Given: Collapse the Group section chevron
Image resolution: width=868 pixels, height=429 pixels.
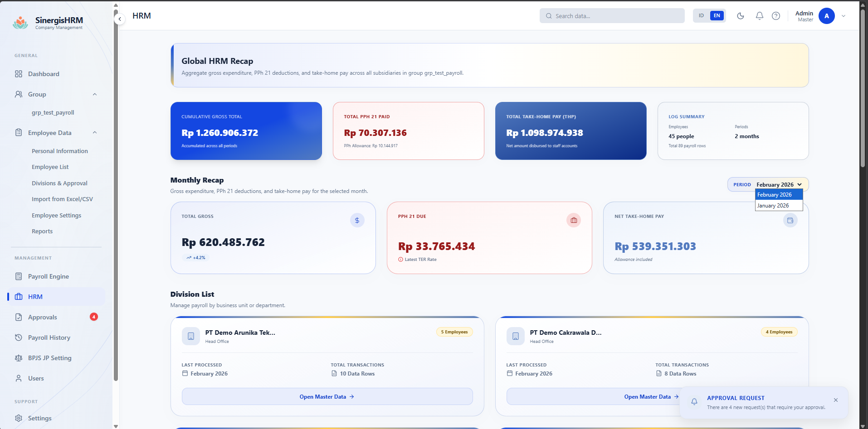Looking at the screenshot, I should coord(95,94).
